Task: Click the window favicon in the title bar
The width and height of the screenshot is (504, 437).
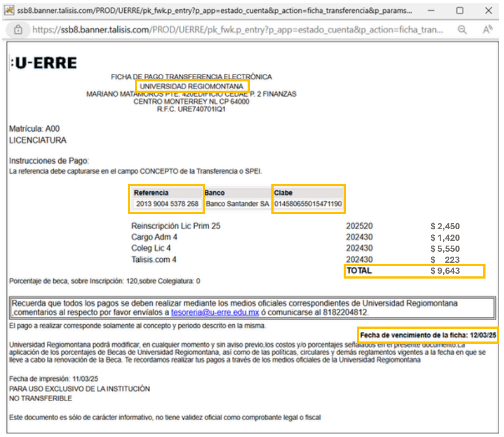Action: coord(9,10)
